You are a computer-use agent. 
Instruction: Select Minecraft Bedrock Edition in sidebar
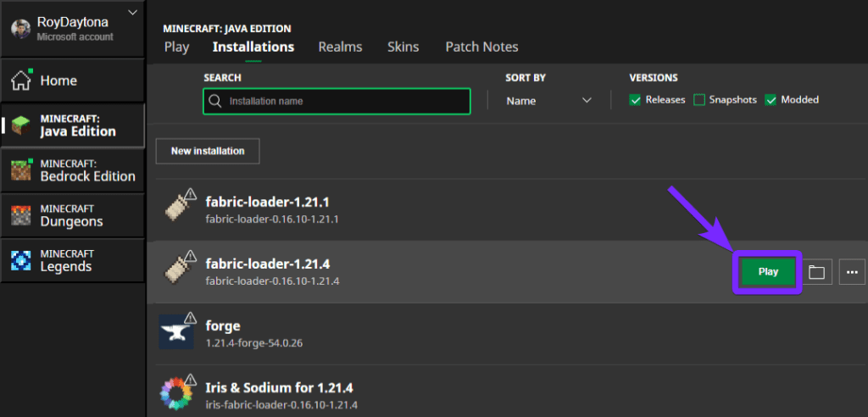(73, 171)
